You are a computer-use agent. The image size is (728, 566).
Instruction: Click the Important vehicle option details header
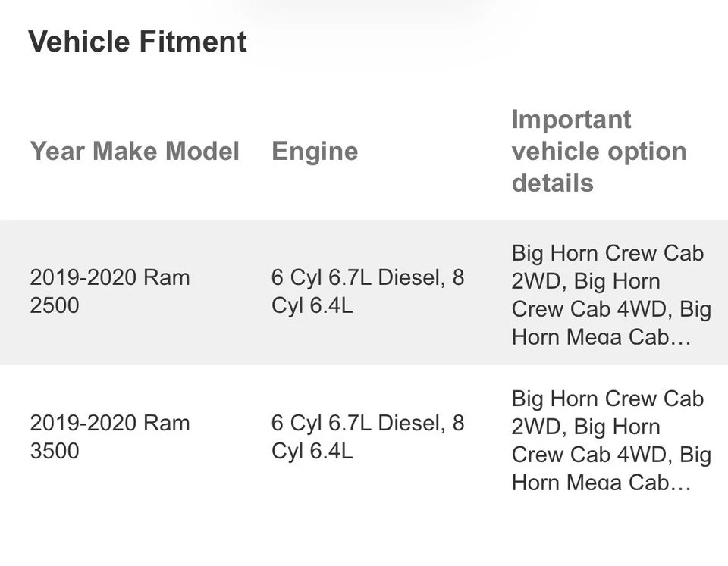point(598,151)
